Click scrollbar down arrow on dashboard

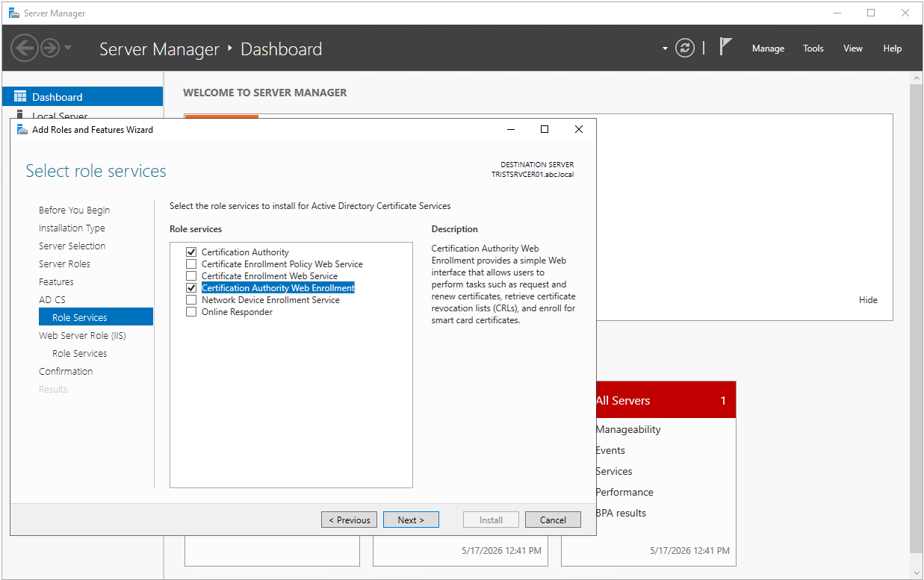click(x=916, y=573)
